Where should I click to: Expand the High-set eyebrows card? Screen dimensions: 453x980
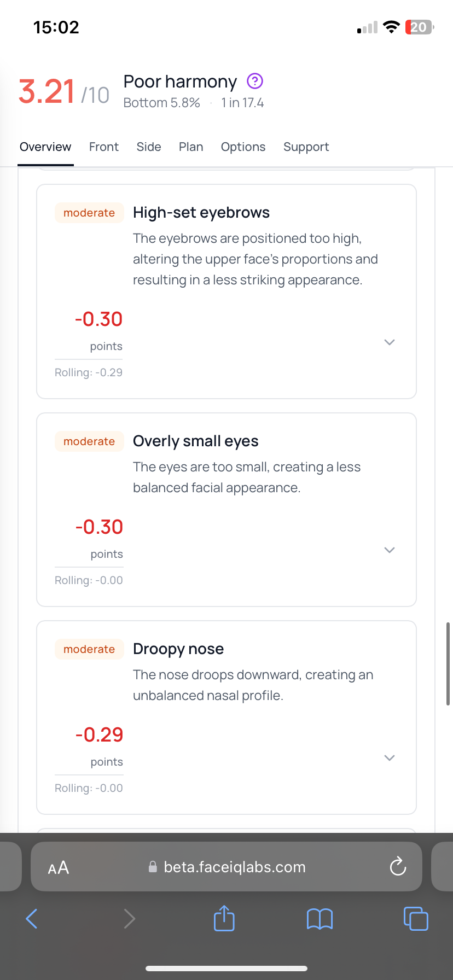tap(390, 342)
